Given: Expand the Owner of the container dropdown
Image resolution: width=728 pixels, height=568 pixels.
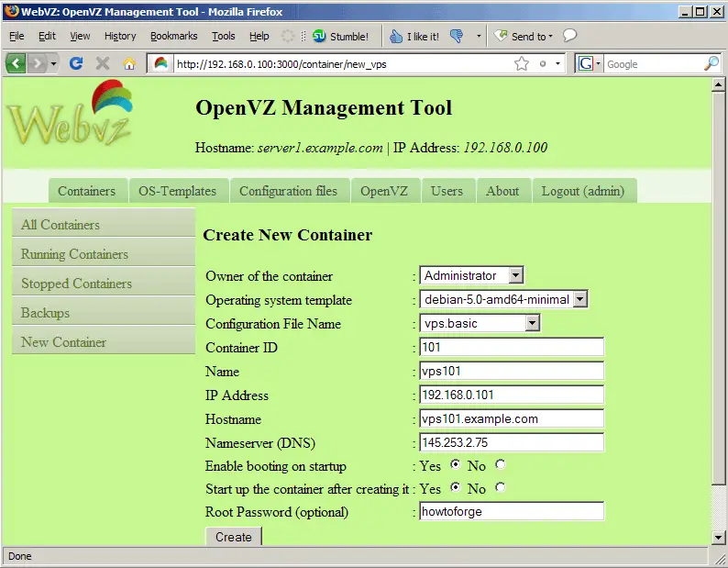Looking at the screenshot, I should (x=471, y=275).
